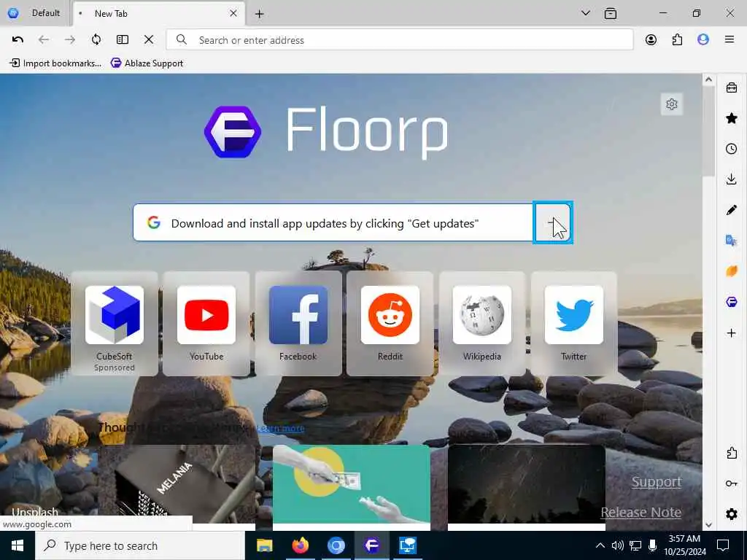This screenshot has width=747, height=560.
Task: Open Downloads sidebar panel icon
Action: 731,179
